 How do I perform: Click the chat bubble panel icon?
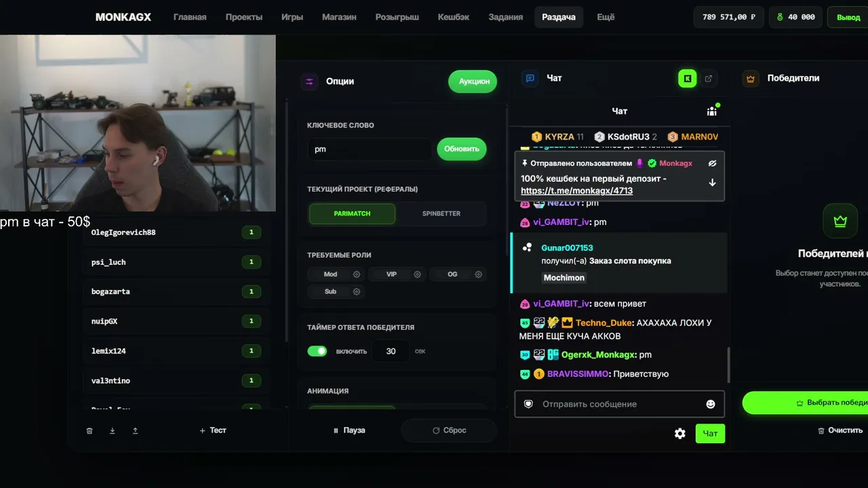(530, 79)
